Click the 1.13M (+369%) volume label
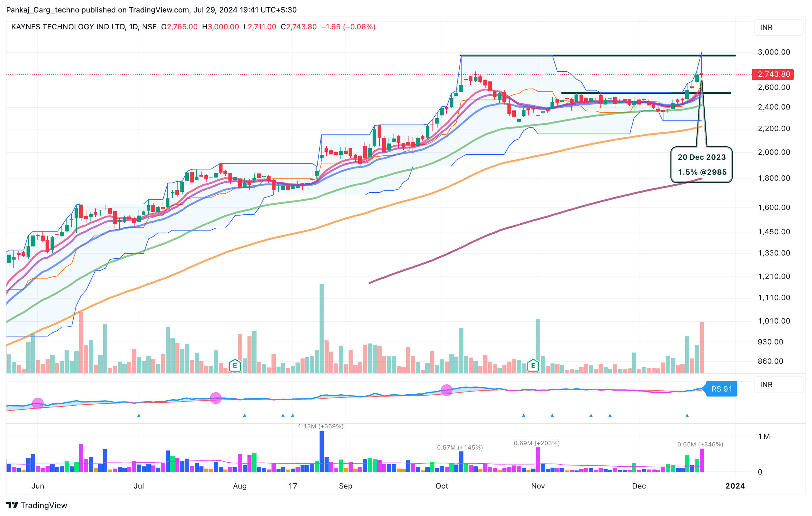The image size is (812, 516). point(320,426)
